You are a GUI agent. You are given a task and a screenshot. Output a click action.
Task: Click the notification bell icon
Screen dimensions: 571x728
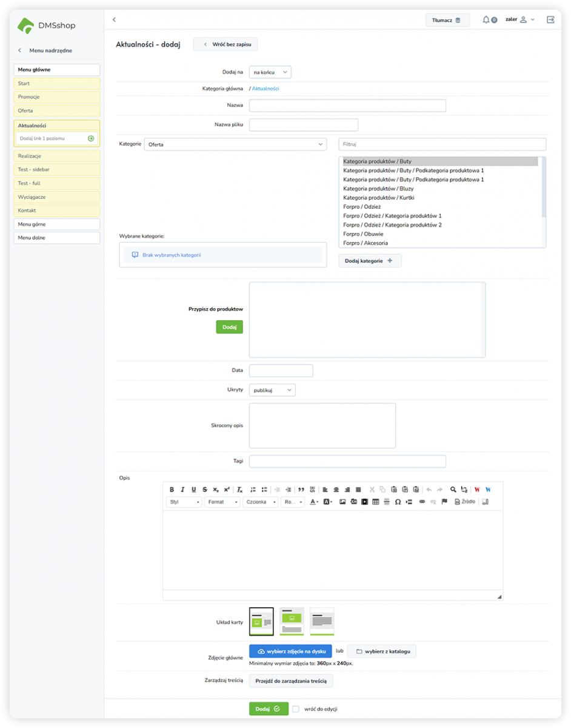coord(486,20)
